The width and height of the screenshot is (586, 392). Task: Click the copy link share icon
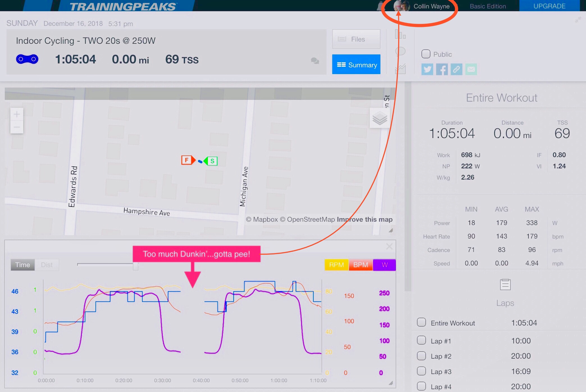pos(456,69)
